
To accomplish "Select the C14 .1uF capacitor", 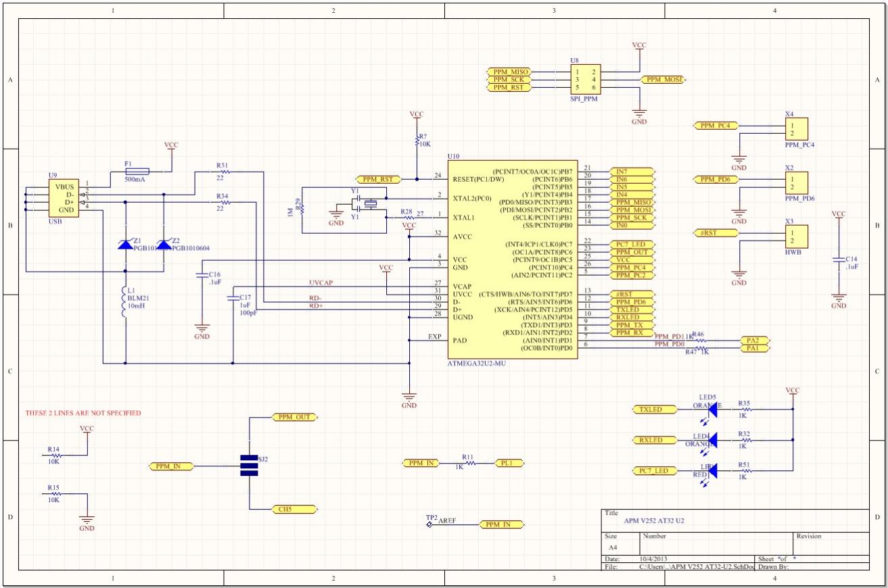I will 839,261.
